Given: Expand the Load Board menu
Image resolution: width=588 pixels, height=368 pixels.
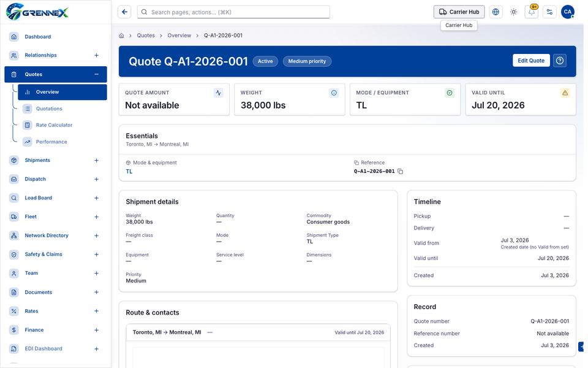Looking at the screenshot, I should [96, 198].
